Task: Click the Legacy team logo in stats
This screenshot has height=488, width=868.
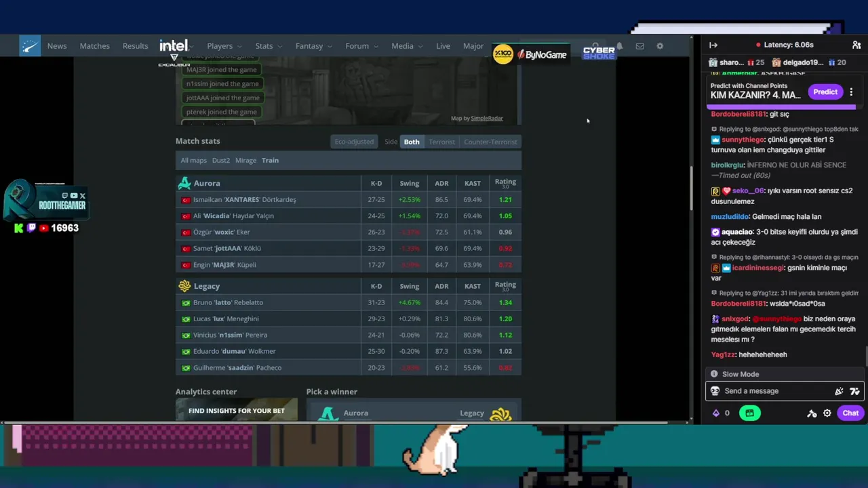Action: pyautogui.click(x=184, y=286)
